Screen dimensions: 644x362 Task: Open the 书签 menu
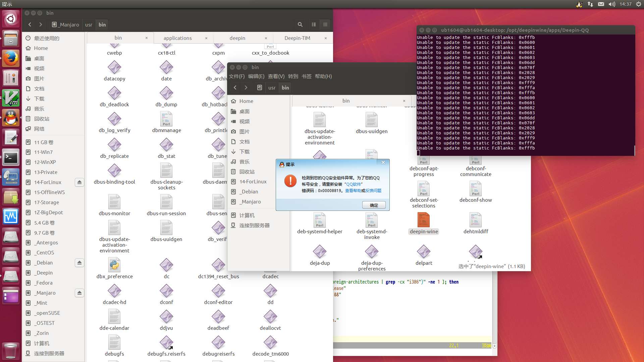(307, 76)
